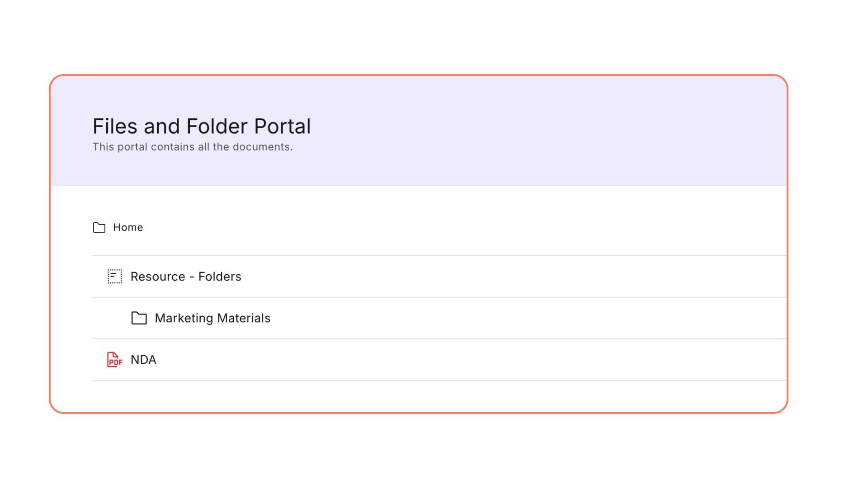Select the Resource - Folders label text
The width and height of the screenshot is (868, 488).
[185, 276]
